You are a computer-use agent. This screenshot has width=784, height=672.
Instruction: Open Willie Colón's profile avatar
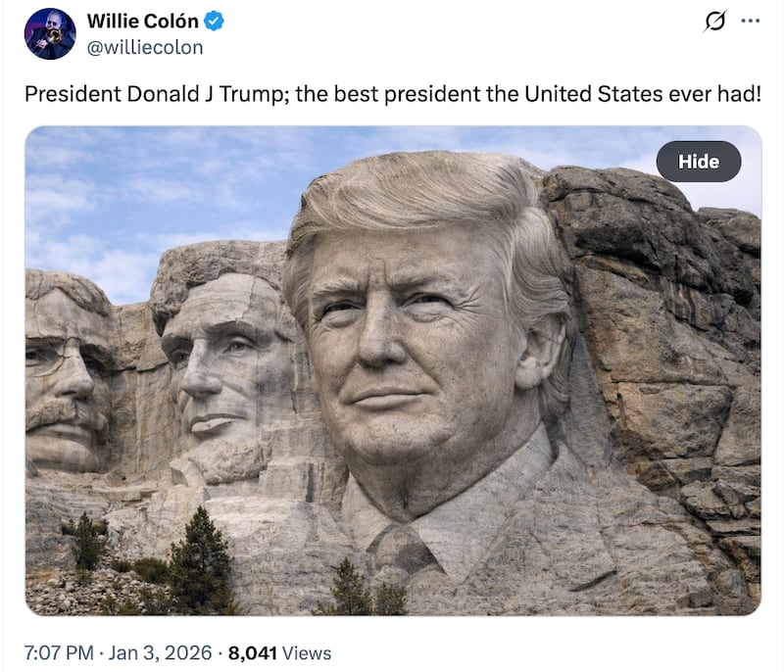tap(50, 34)
